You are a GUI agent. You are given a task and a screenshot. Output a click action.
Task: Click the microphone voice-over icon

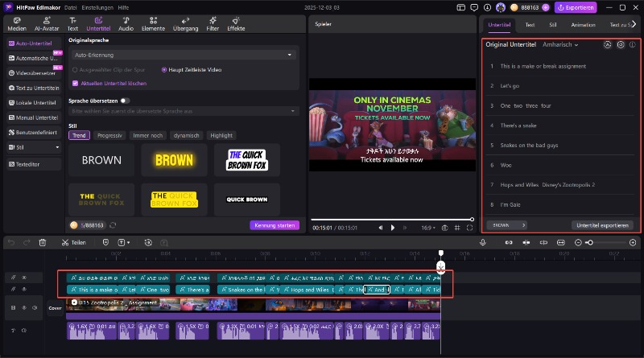482,243
